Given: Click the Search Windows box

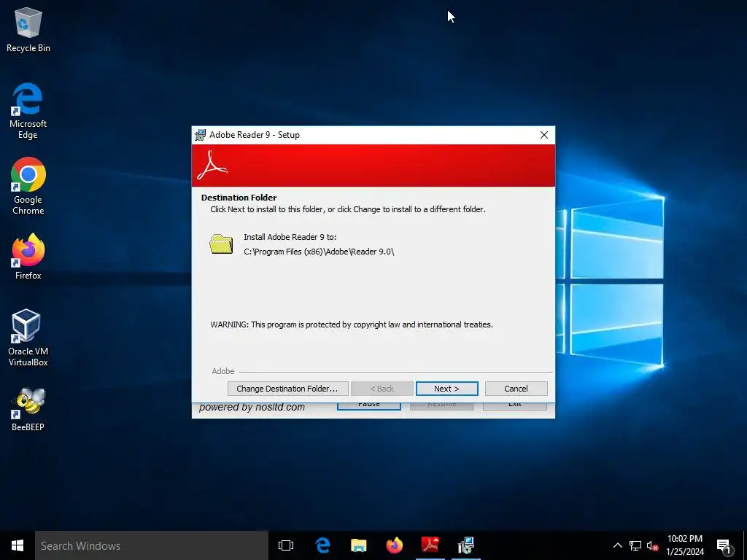Looking at the screenshot, I should (152, 545).
